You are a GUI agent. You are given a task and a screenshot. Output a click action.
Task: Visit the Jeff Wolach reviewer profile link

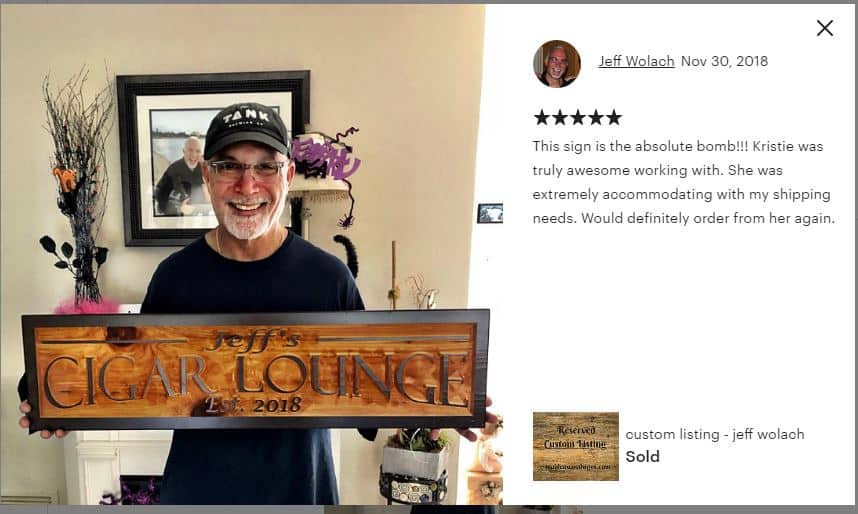click(x=636, y=61)
